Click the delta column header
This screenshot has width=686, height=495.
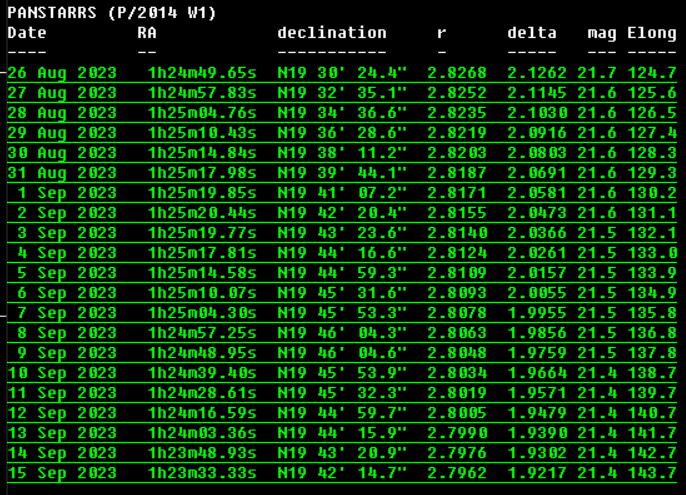coord(532,33)
